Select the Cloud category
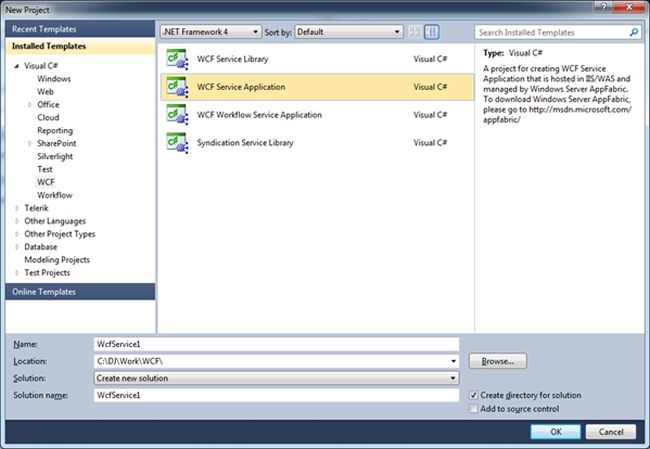Image resolution: width=650 pixels, height=449 pixels. coord(48,117)
